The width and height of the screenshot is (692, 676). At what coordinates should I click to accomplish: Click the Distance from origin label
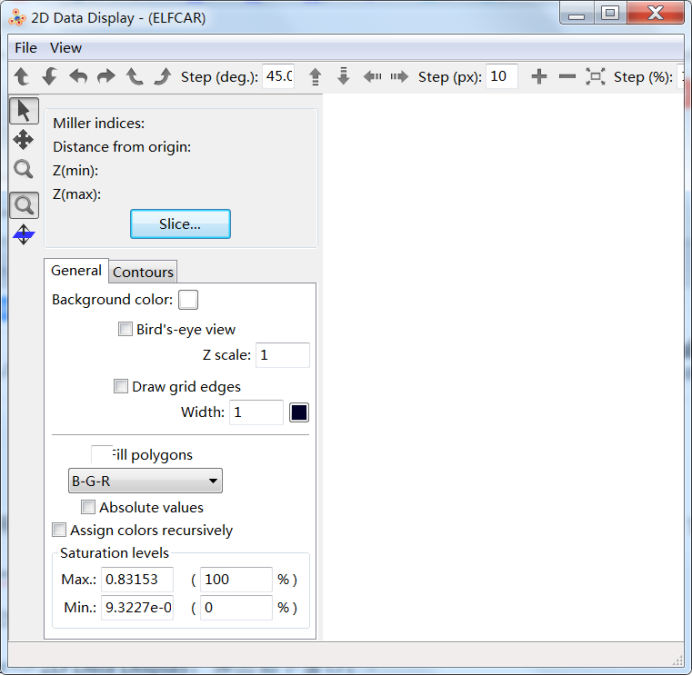click(x=122, y=147)
